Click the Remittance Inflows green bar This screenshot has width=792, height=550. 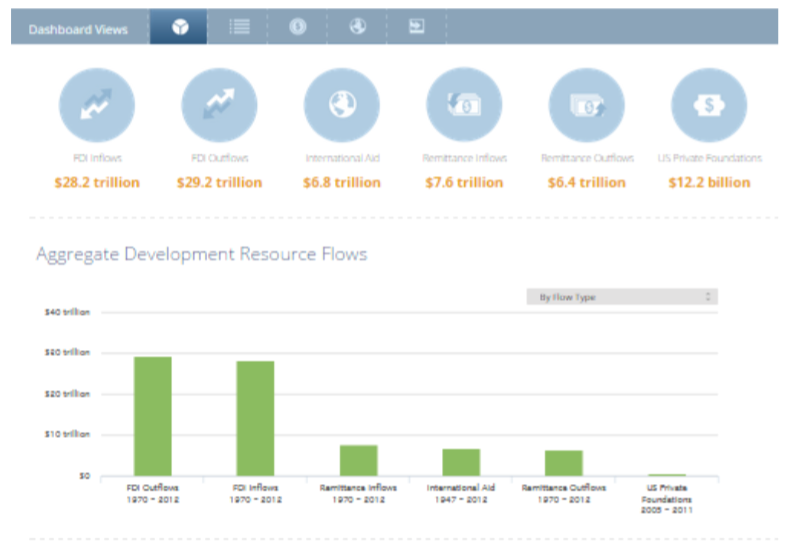[359, 460]
